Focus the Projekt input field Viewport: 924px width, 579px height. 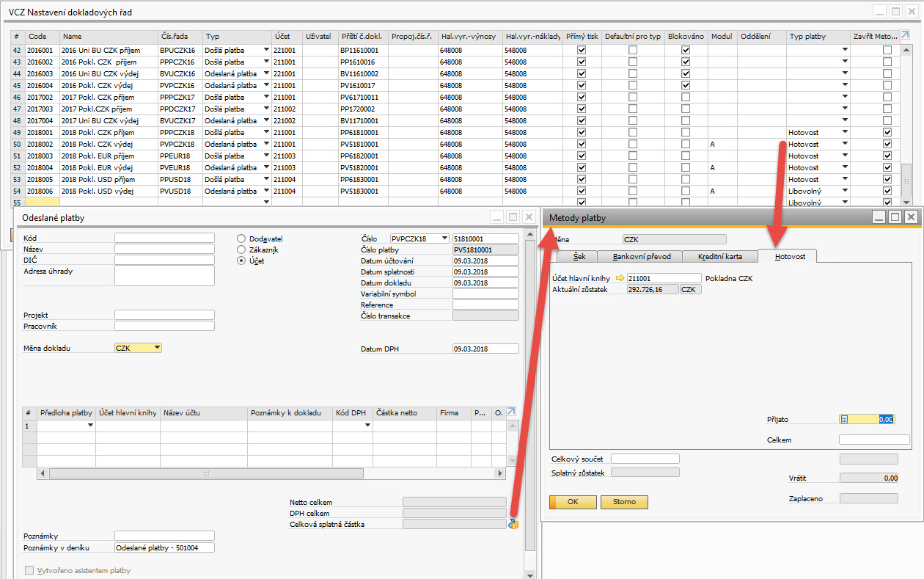point(164,315)
